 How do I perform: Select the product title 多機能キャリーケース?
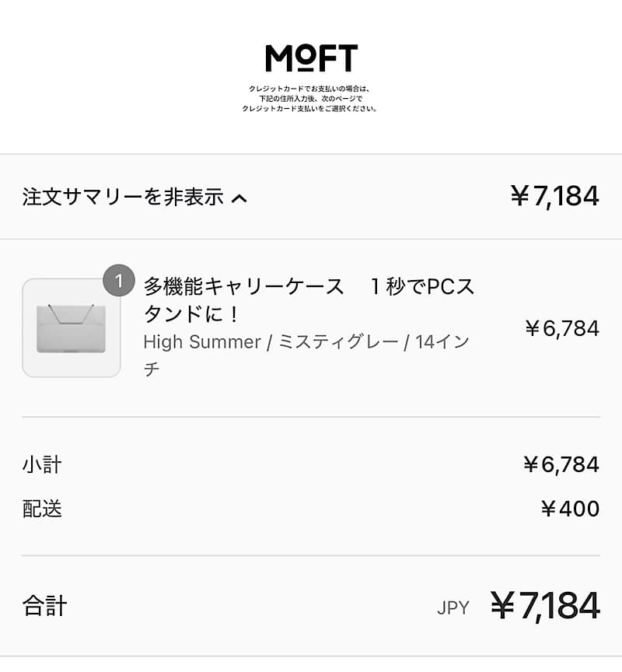[x=243, y=286]
